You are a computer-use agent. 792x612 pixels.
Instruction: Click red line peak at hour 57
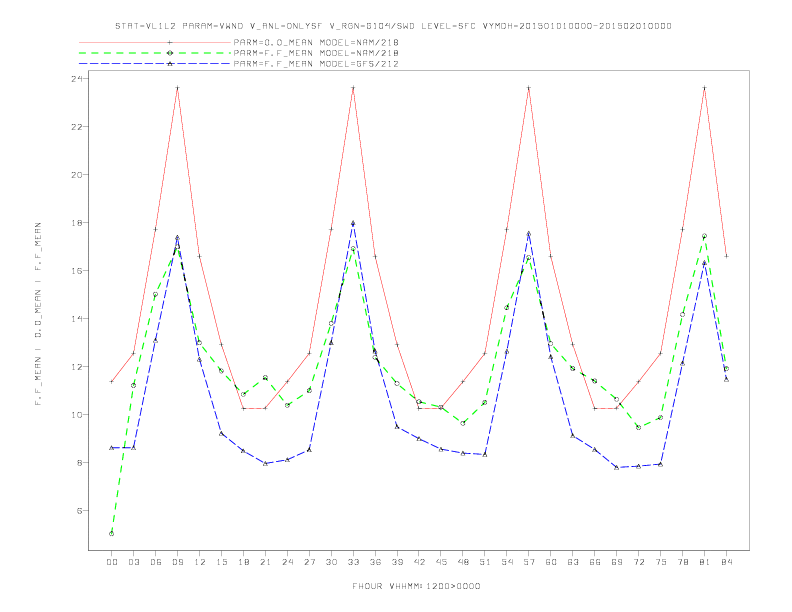529,88
